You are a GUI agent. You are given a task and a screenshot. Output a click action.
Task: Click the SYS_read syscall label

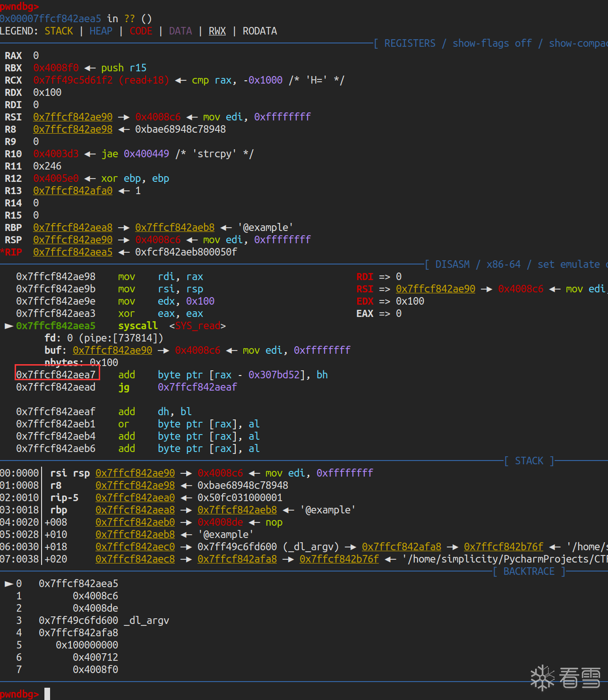coord(197,326)
